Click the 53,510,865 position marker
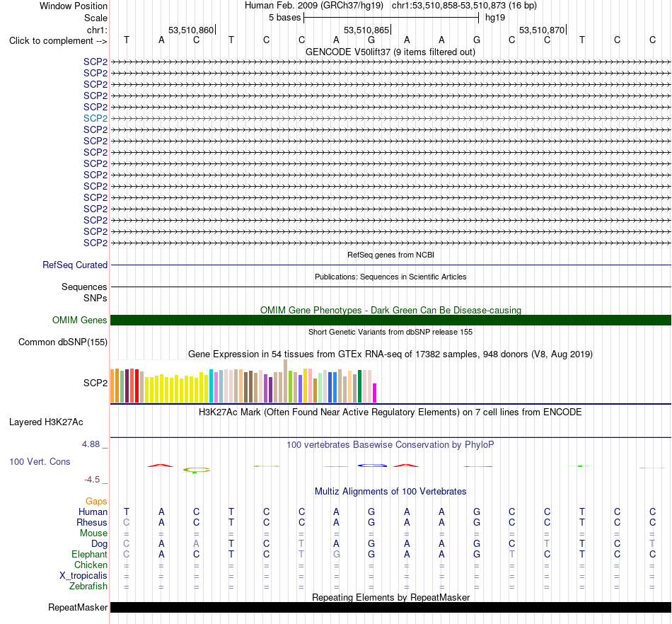 pos(367,30)
